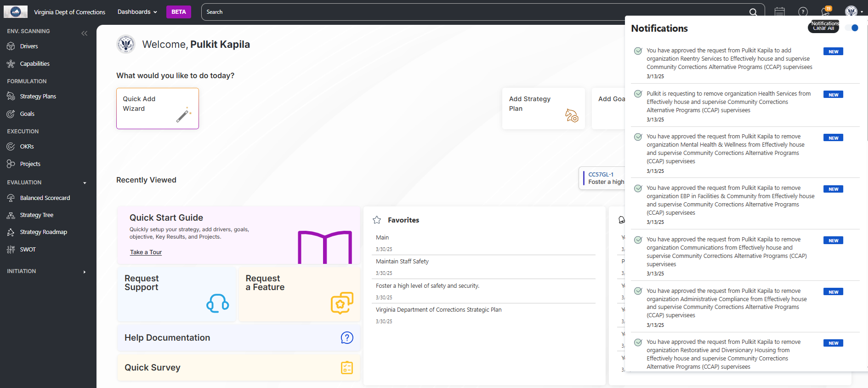Click the Add Strategy Plan horse icon

pyautogui.click(x=572, y=115)
